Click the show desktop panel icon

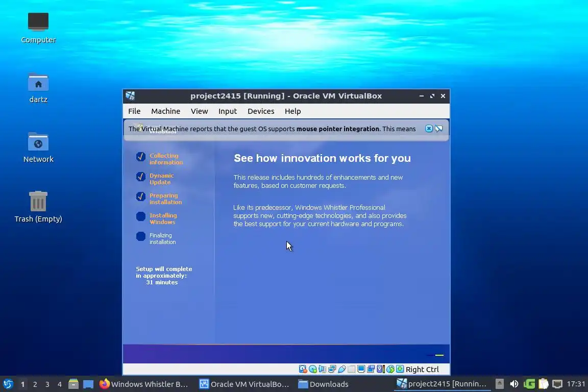coord(88,384)
